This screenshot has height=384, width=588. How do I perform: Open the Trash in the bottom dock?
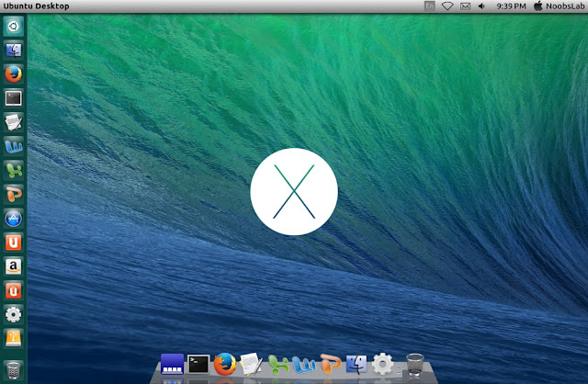(x=415, y=364)
